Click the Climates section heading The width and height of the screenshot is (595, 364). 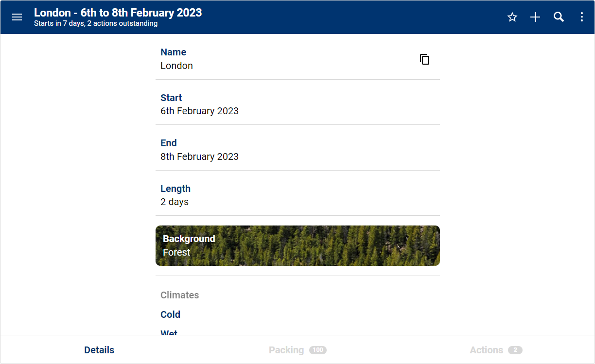[x=180, y=295]
